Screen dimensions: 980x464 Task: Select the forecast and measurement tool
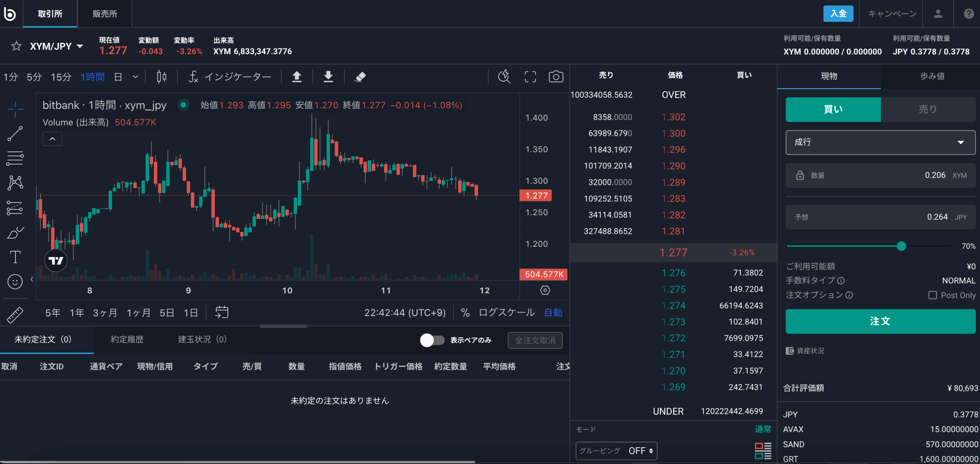[x=15, y=208]
